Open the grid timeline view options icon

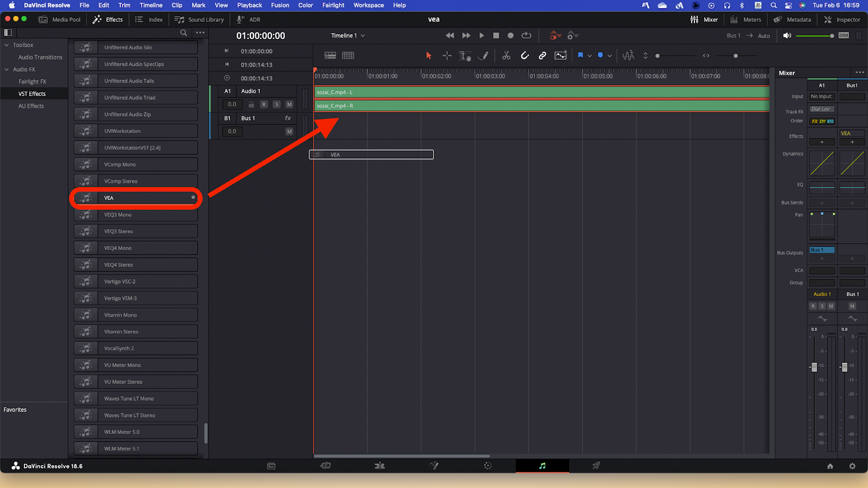(348, 55)
